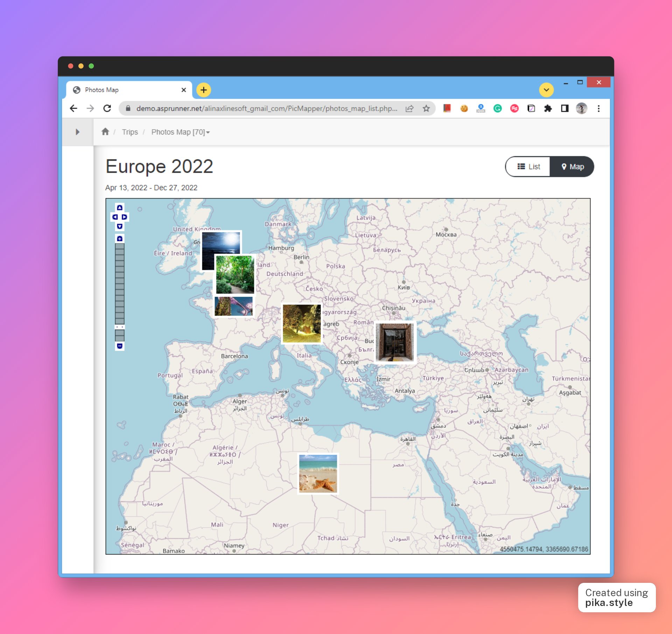Pan the map right with the arrow control
The width and height of the screenshot is (672, 634).
[x=124, y=217]
